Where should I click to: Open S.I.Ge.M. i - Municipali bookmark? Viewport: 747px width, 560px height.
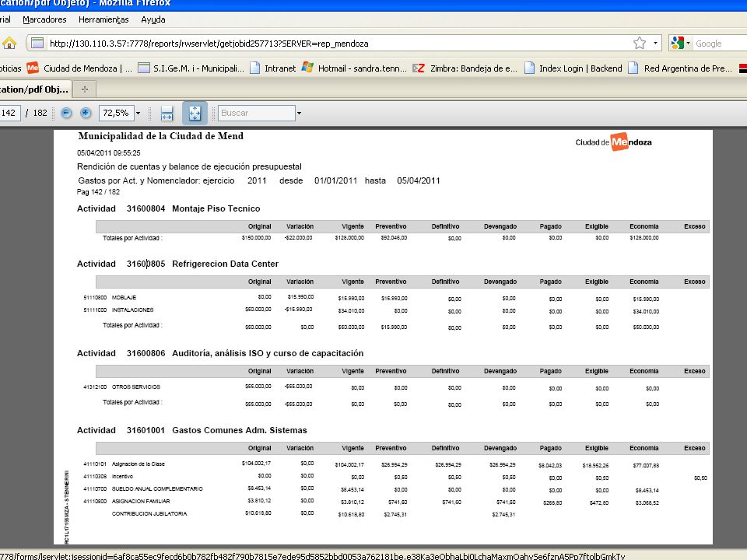pyautogui.click(x=191, y=68)
